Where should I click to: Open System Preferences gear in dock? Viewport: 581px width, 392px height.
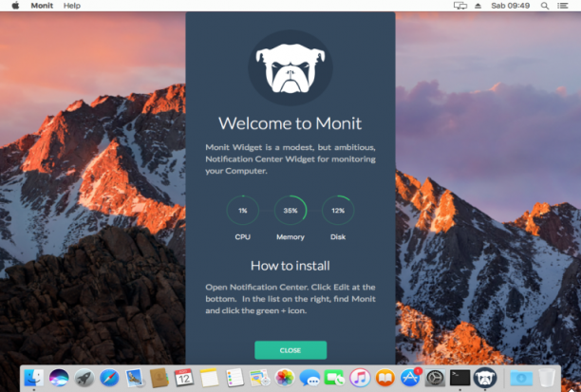[x=435, y=378]
